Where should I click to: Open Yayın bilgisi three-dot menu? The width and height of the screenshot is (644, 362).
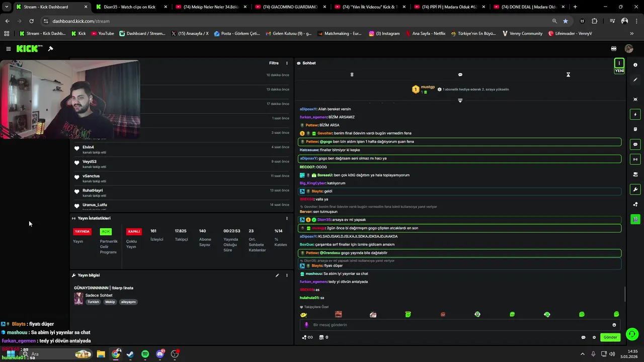(287, 276)
